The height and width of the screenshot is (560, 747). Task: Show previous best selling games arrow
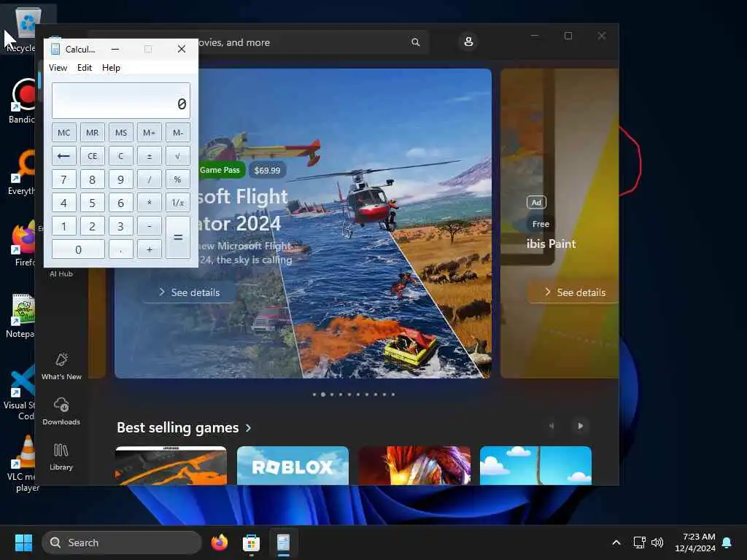[551, 426]
